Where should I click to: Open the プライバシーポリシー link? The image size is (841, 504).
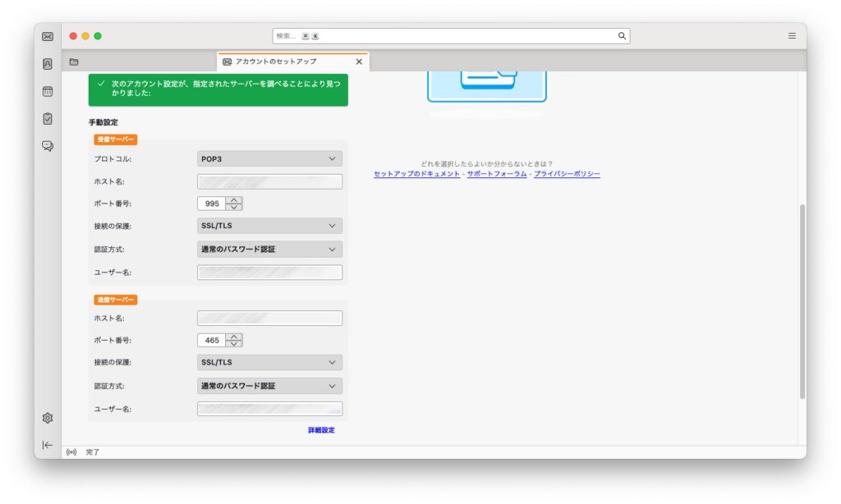coord(568,174)
